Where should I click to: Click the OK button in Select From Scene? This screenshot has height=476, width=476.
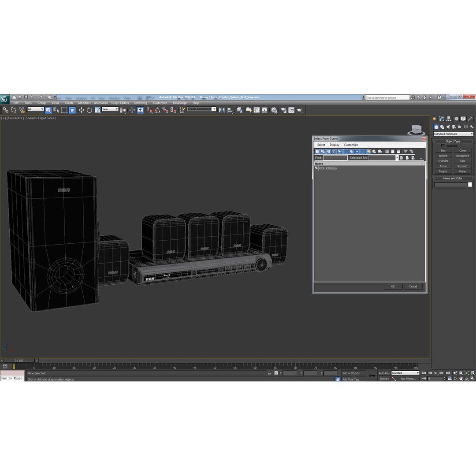(393, 286)
